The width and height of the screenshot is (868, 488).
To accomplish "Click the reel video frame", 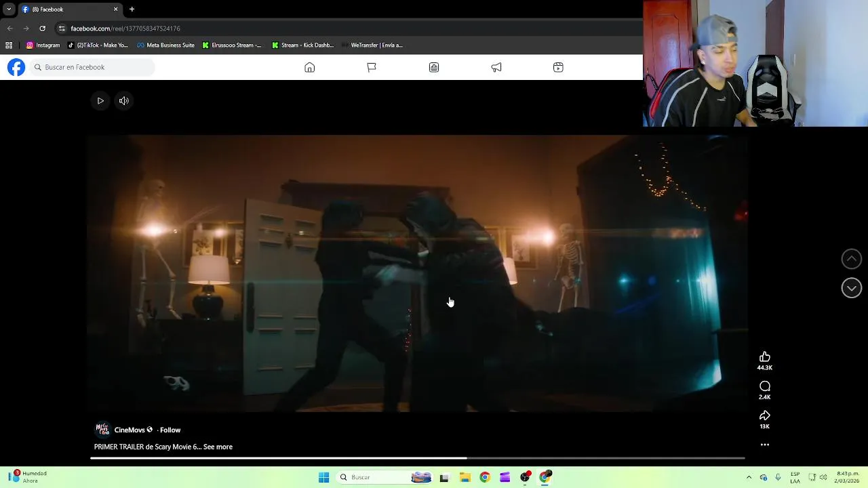I will [x=417, y=273].
